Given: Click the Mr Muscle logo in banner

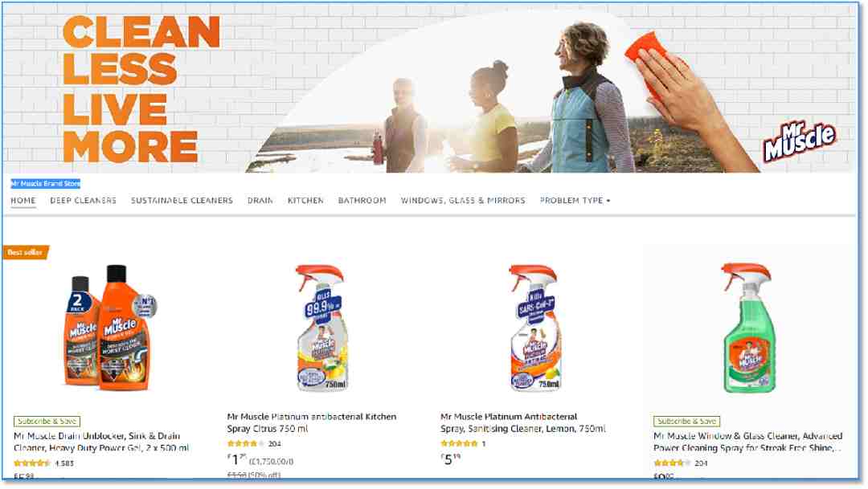Looking at the screenshot, I should click(800, 141).
